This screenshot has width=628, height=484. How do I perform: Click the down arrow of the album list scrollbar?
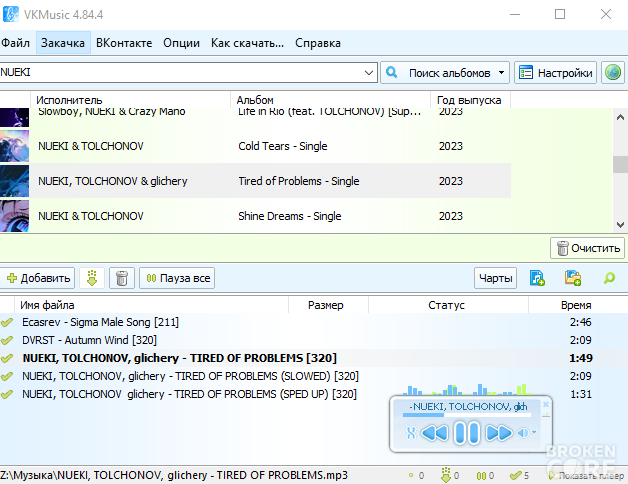620,224
